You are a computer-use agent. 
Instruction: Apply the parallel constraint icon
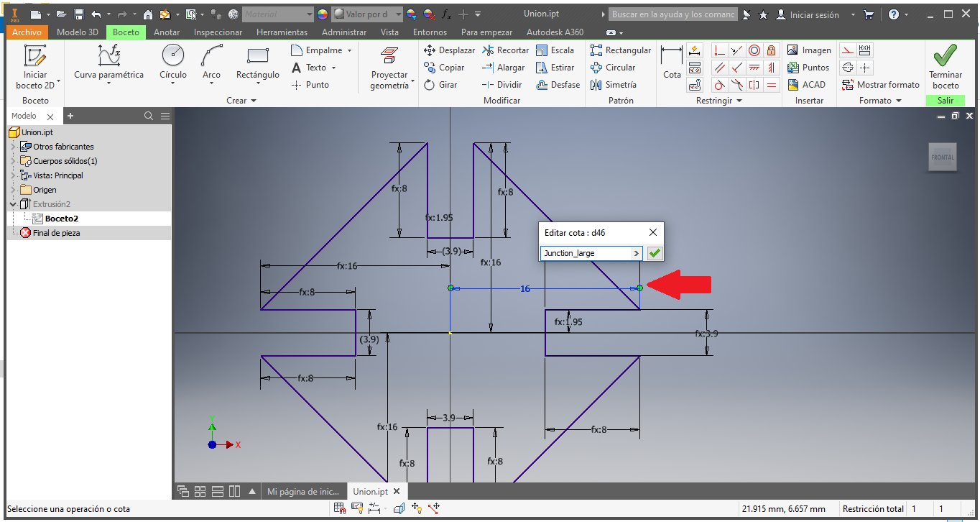pyautogui.click(x=719, y=68)
